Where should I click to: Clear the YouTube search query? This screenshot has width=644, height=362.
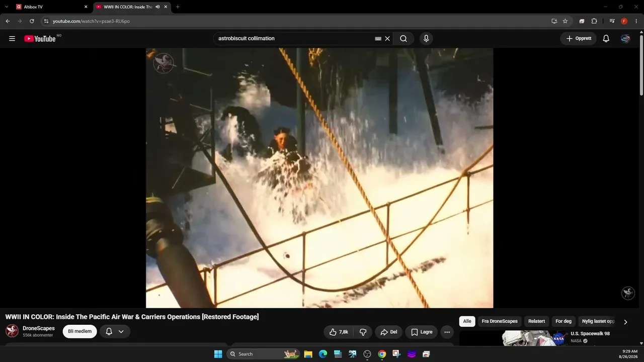tap(387, 39)
